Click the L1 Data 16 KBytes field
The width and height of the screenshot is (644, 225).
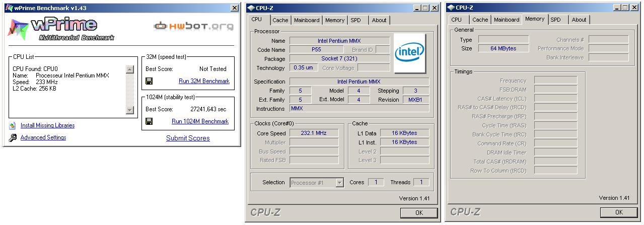point(404,133)
